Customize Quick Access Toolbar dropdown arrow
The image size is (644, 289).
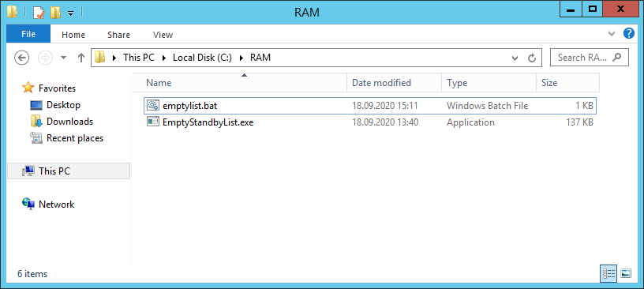click(x=70, y=13)
